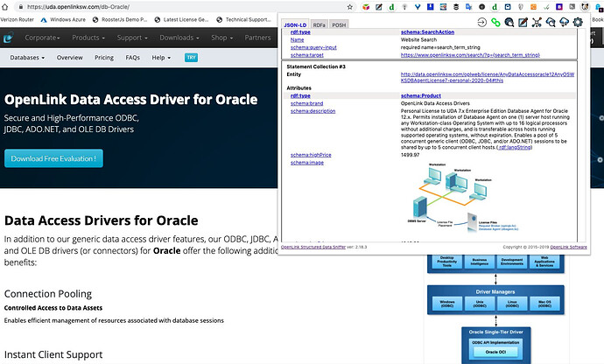The image size is (604, 364).
Task: Go to the Overview section
Action: tap(70, 58)
